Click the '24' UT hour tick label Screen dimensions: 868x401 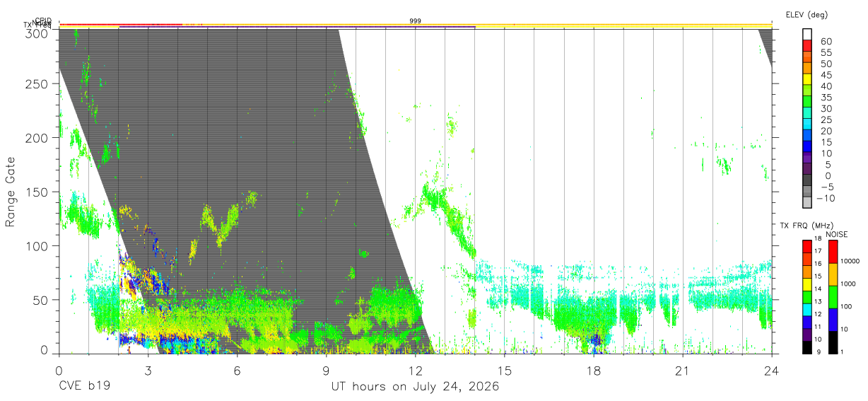771,371
